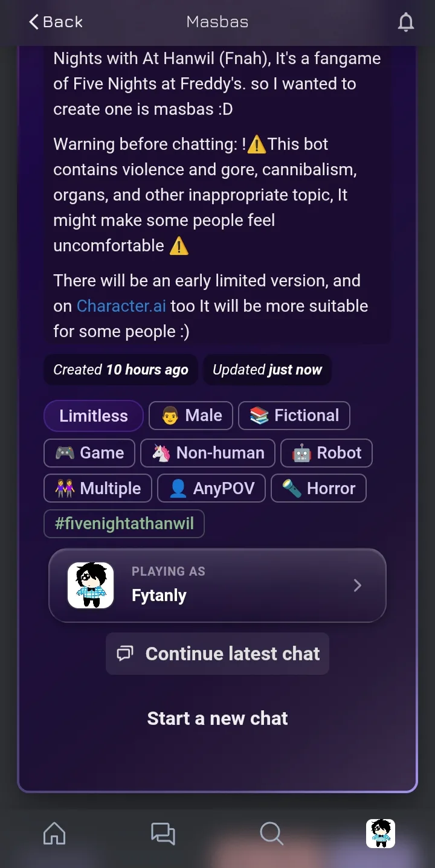Select the Limitless tag
Viewport: 435px width, 868px height.
pyautogui.click(x=94, y=416)
